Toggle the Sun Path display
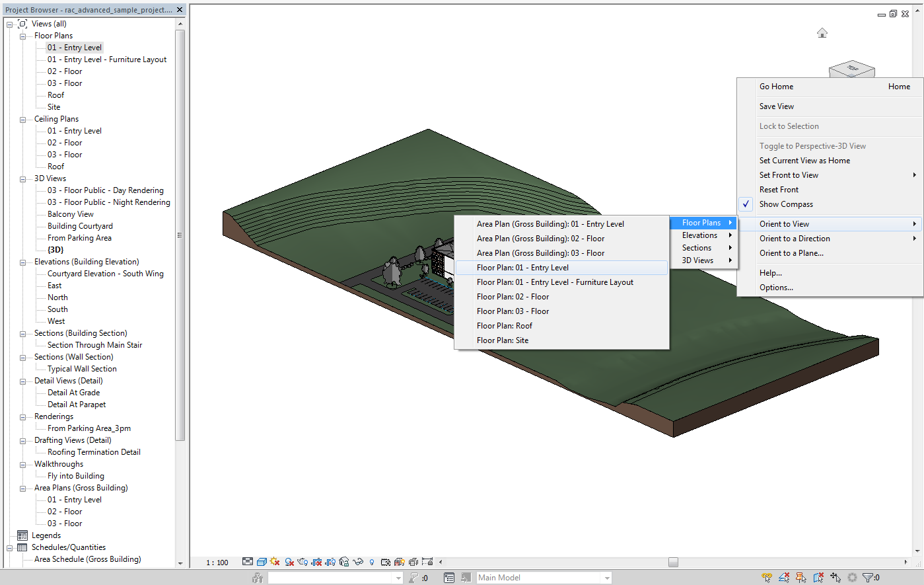This screenshot has height=585, width=924. click(274, 561)
